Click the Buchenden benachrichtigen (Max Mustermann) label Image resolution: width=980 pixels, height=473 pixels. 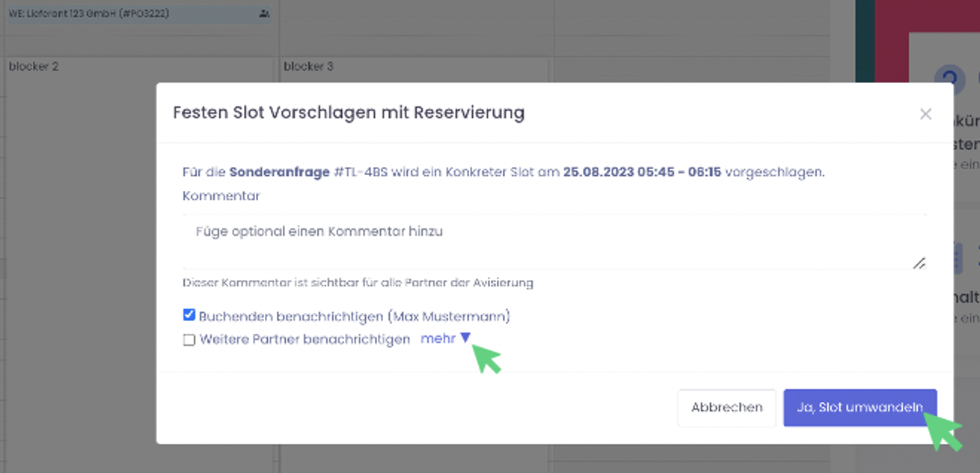pyautogui.click(x=354, y=317)
